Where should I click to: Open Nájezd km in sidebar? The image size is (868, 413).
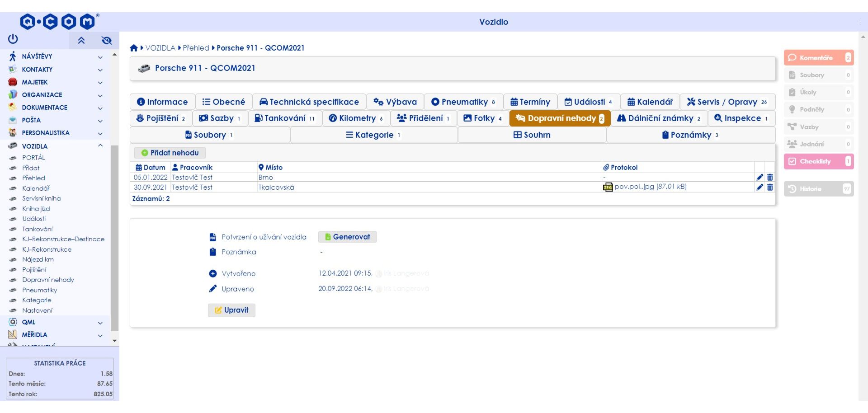pos(38,259)
